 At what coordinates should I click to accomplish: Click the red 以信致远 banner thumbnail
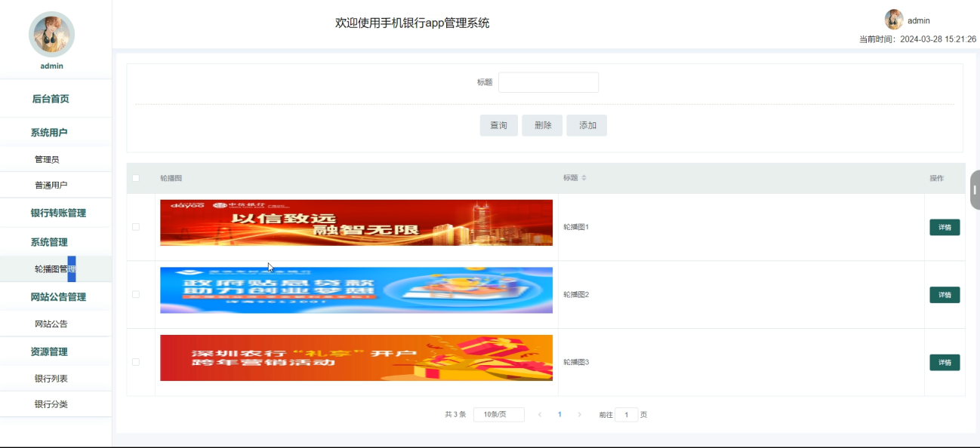356,222
